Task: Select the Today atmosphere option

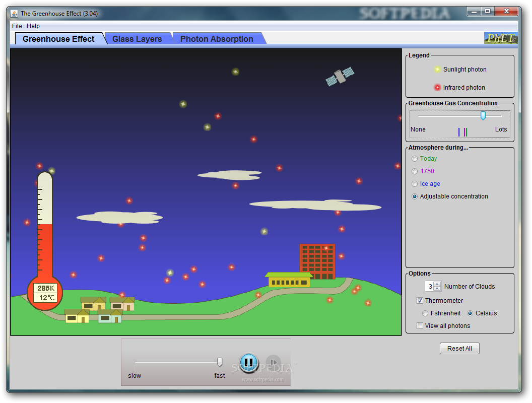Action: click(x=424, y=159)
